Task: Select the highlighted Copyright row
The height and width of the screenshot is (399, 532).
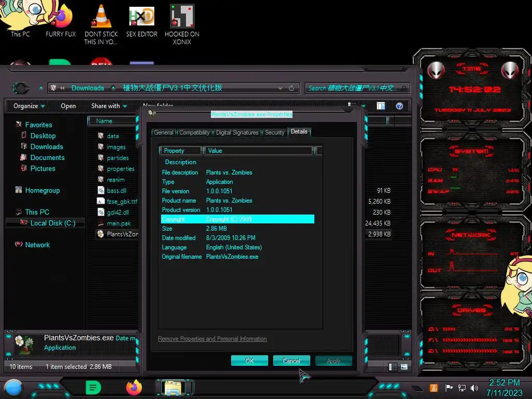Action: (x=237, y=219)
